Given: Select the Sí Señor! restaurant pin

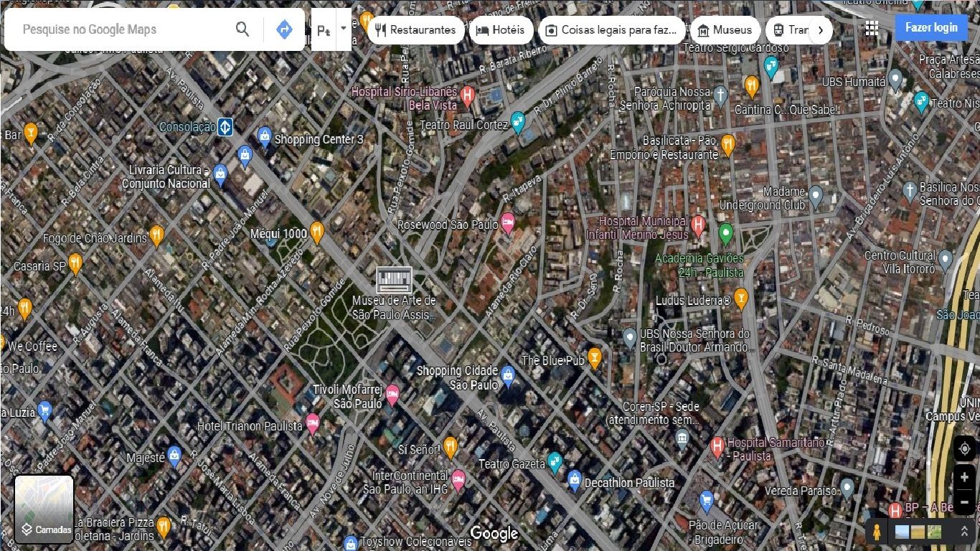Looking at the screenshot, I should click(x=450, y=446).
